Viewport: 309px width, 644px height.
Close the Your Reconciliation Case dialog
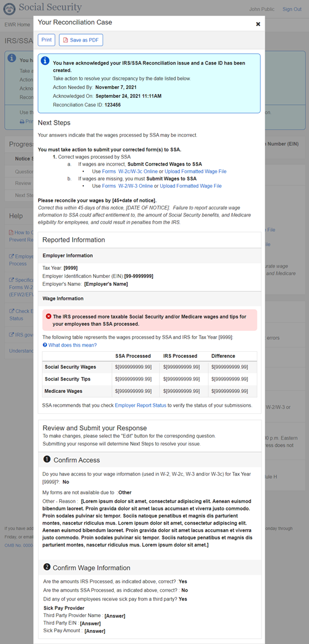pos(258,24)
